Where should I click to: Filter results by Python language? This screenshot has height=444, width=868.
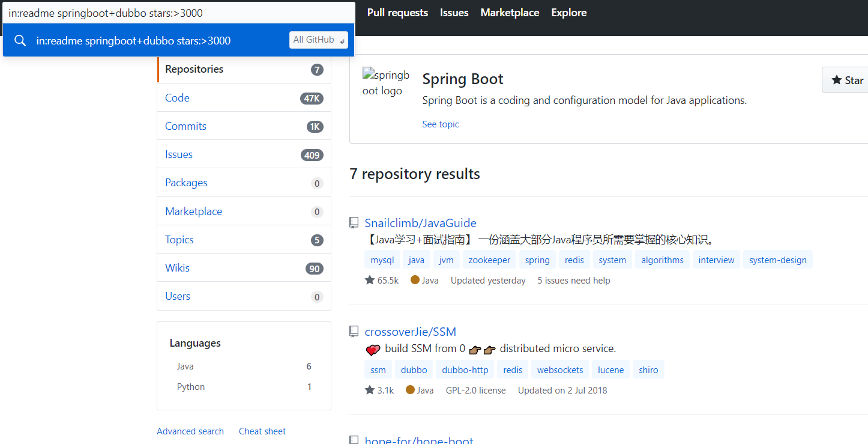[244, 387]
